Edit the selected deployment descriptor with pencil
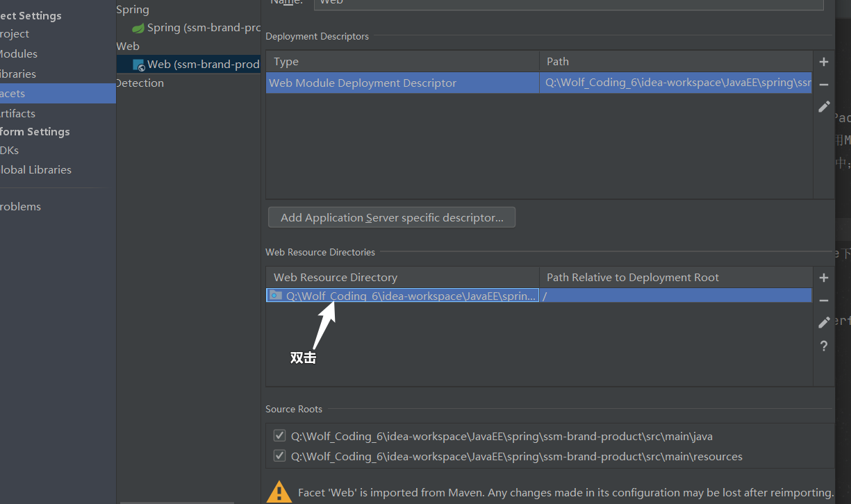 (x=824, y=107)
